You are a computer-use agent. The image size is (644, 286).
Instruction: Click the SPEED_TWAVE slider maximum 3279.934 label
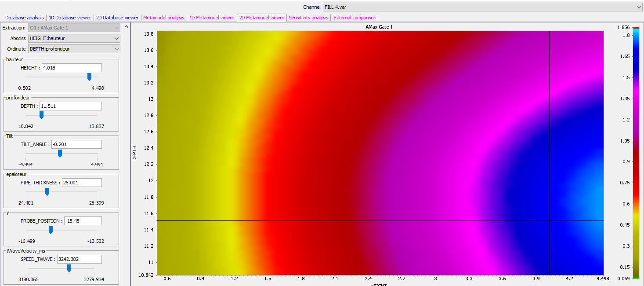pos(94,279)
